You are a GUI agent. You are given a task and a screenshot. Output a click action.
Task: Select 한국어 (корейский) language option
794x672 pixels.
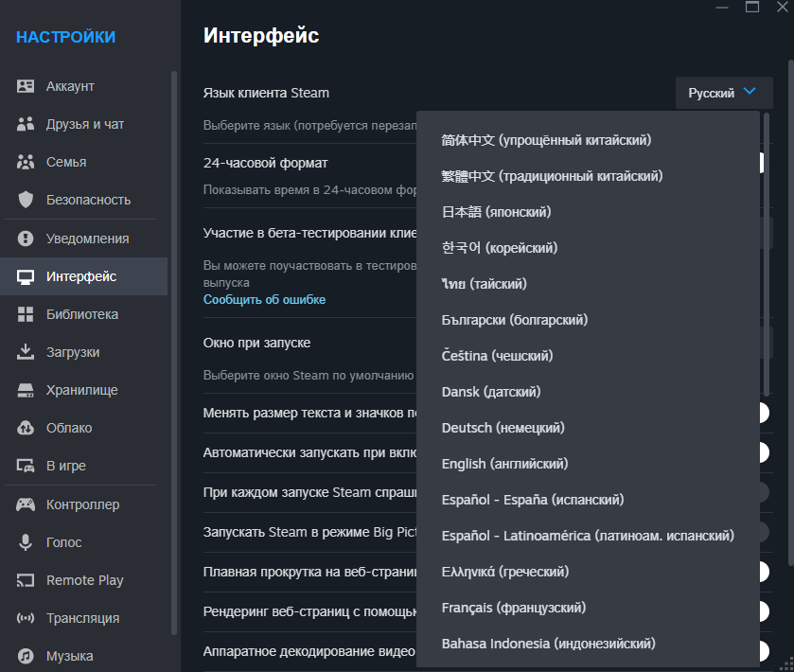(588, 248)
